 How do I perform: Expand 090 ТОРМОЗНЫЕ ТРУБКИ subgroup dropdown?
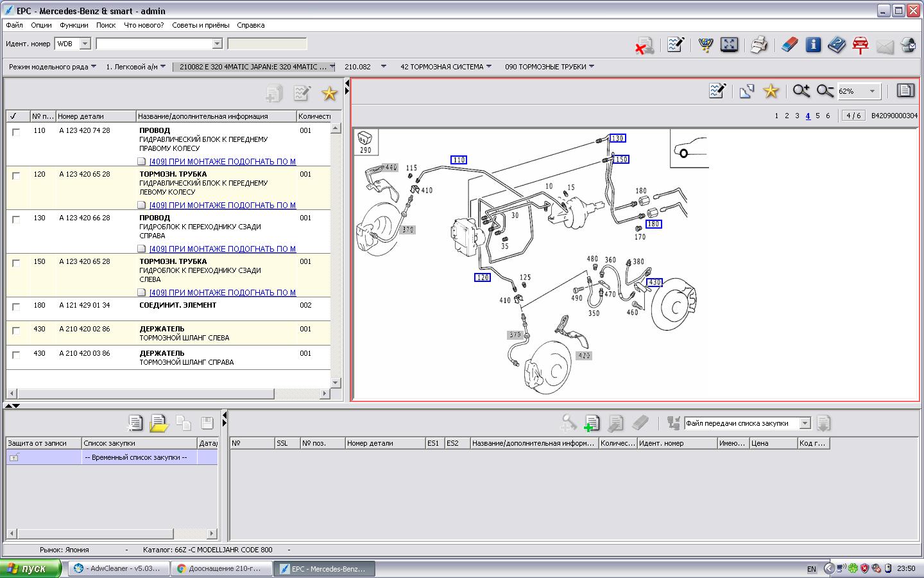click(x=592, y=66)
